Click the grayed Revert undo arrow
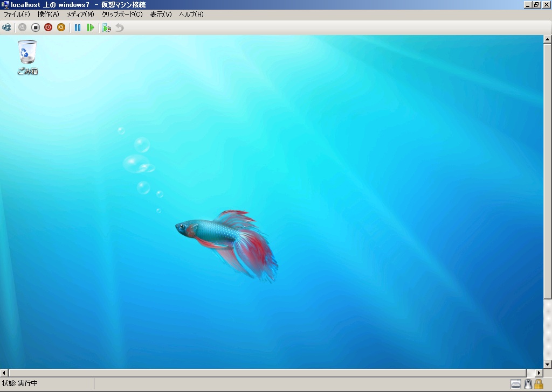 [x=120, y=27]
